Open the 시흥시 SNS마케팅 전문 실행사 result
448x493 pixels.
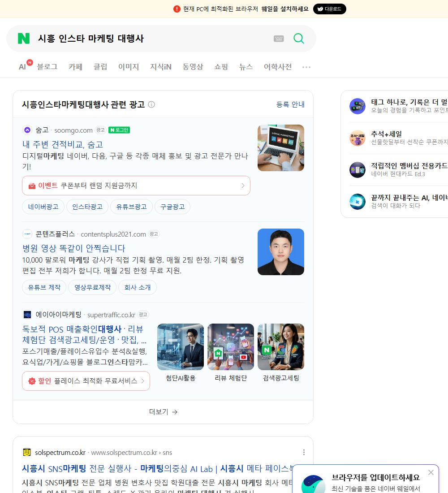click(157, 468)
